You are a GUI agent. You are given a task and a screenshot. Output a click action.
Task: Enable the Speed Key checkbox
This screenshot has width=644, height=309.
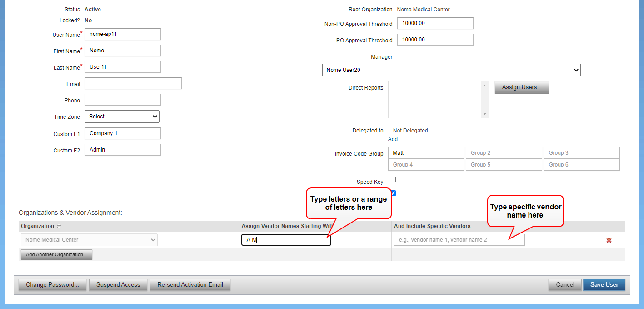click(x=393, y=180)
